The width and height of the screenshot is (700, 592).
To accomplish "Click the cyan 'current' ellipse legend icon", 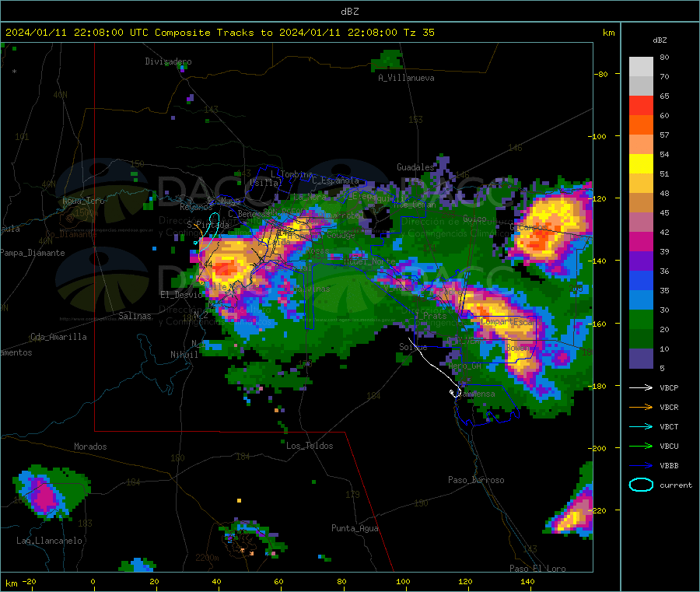I will (641, 485).
